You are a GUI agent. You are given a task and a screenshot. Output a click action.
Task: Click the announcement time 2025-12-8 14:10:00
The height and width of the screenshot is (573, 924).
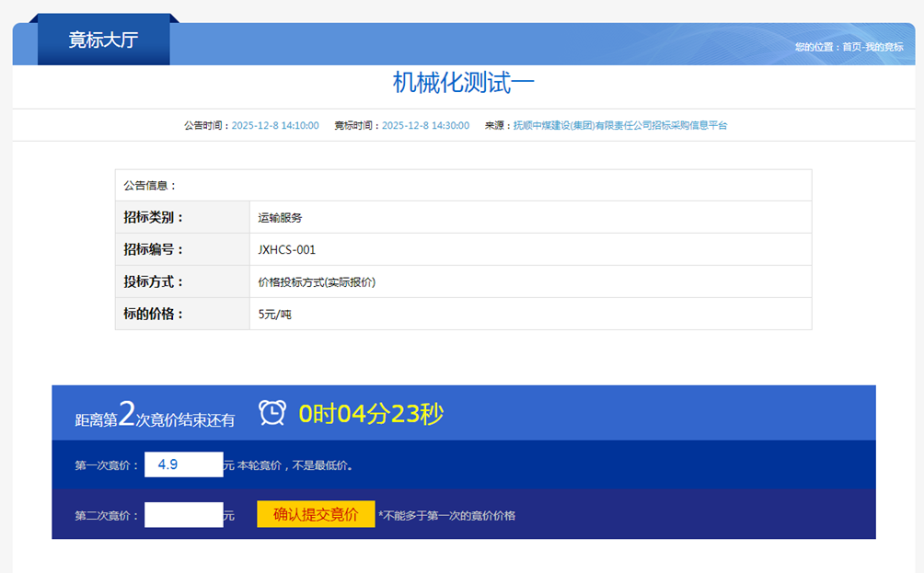275,125
